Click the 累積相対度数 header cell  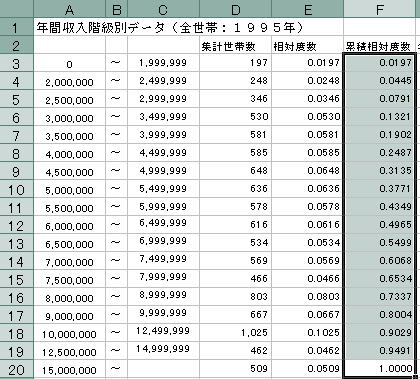[380, 45]
